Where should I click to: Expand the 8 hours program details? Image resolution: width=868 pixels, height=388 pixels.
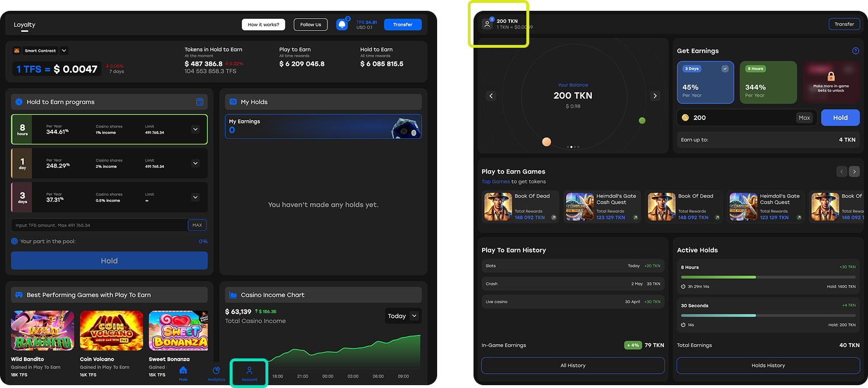point(195,130)
